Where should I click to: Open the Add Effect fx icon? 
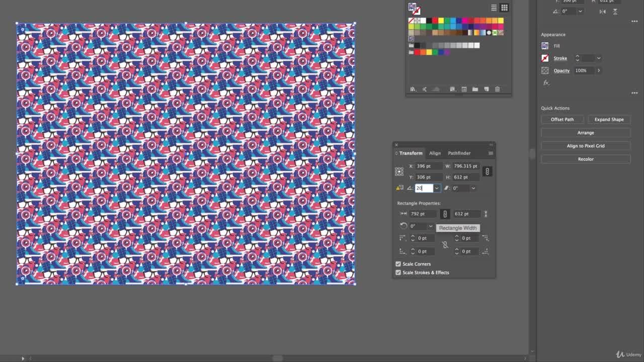pyautogui.click(x=546, y=82)
